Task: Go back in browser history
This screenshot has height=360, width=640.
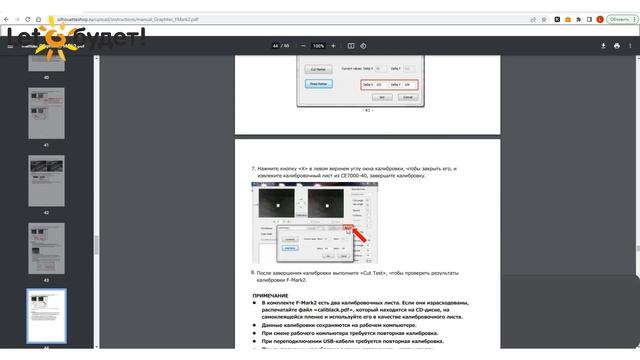Action: coord(7,19)
